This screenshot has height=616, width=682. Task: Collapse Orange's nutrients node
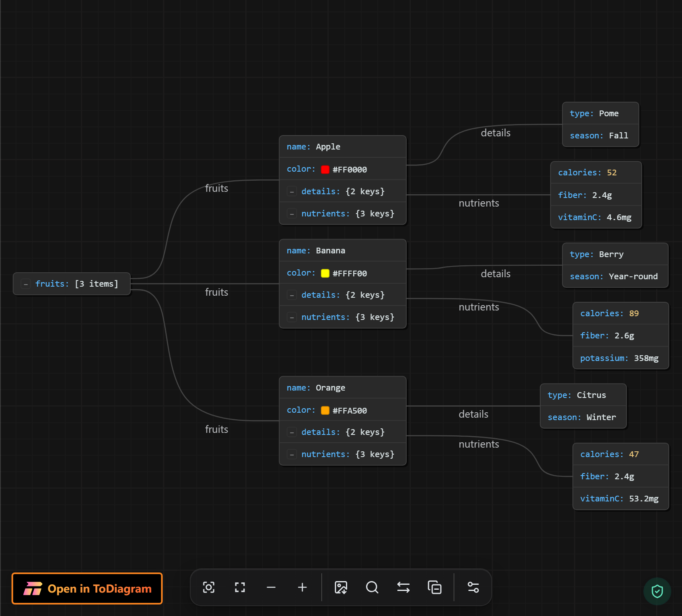[x=292, y=455]
